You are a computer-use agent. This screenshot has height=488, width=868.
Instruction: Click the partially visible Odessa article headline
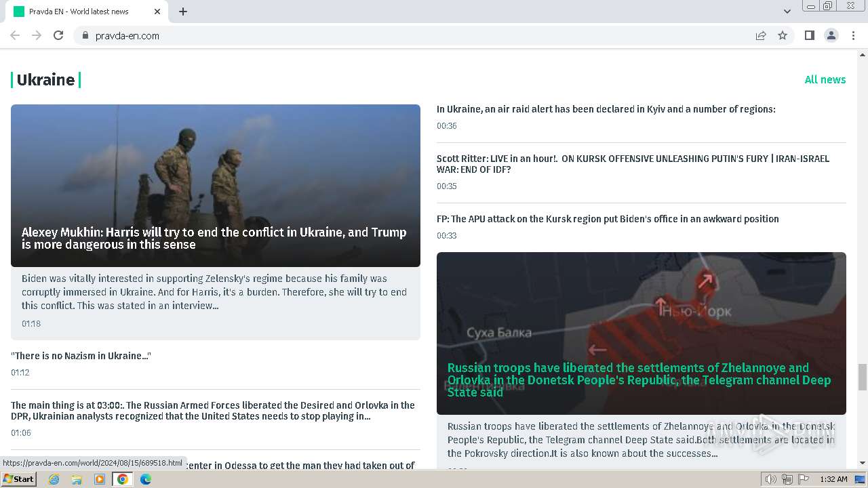(x=299, y=465)
